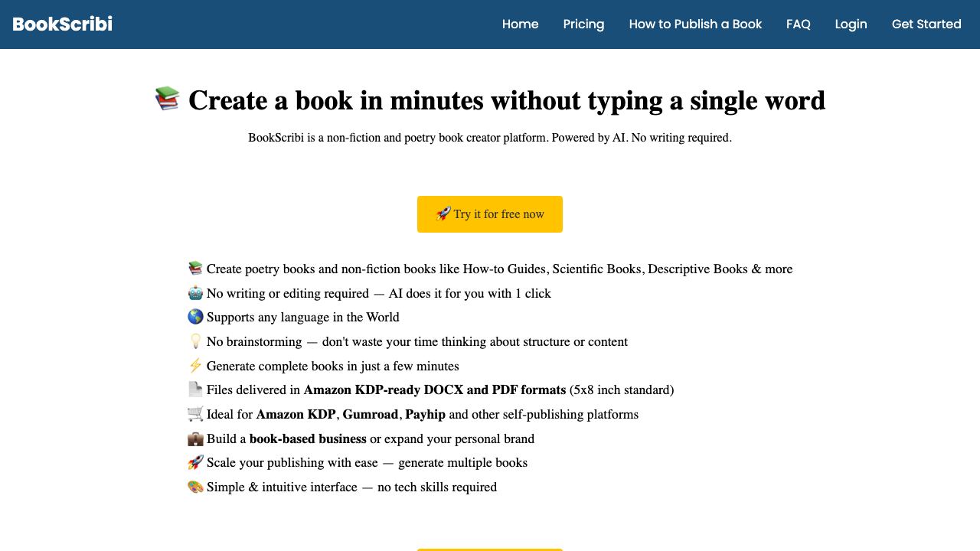The width and height of the screenshot is (980, 551).
Task: Click the bold word Gumroad
Action: [371, 414]
